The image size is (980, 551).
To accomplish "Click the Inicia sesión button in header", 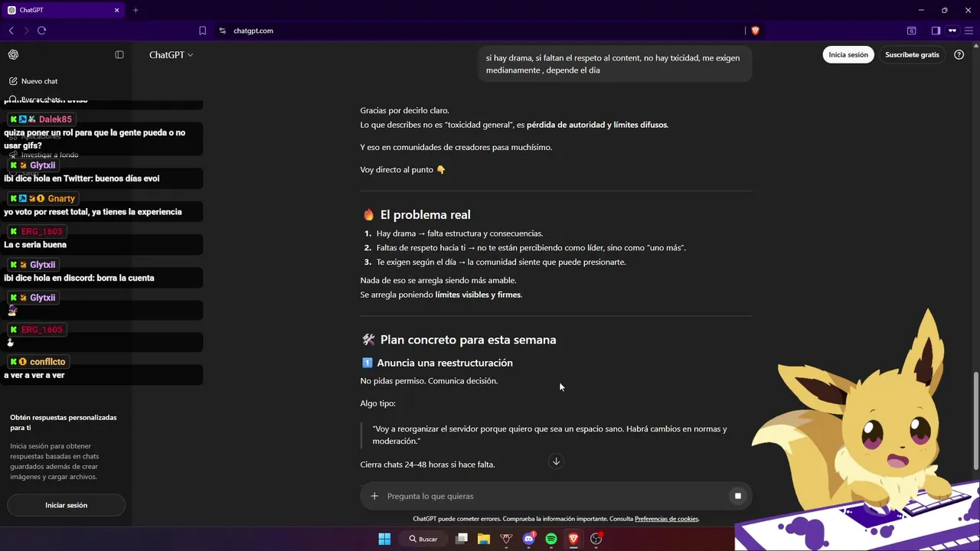I will (x=848, y=55).
